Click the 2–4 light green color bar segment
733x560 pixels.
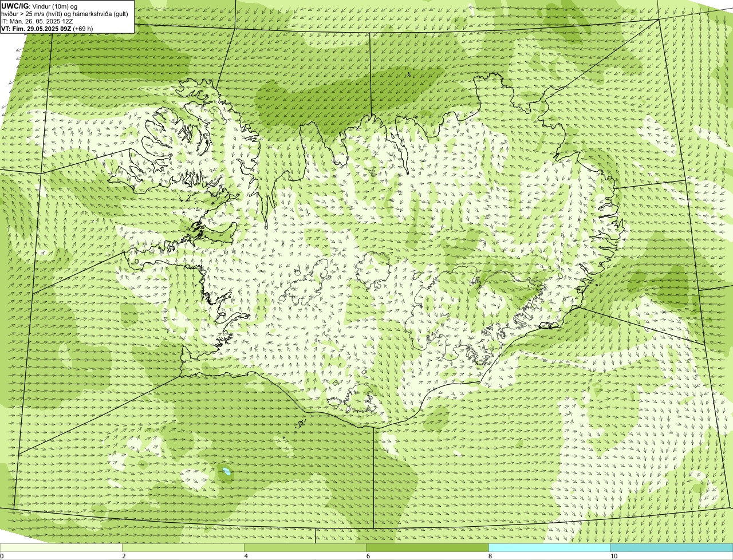pyautogui.click(x=183, y=548)
